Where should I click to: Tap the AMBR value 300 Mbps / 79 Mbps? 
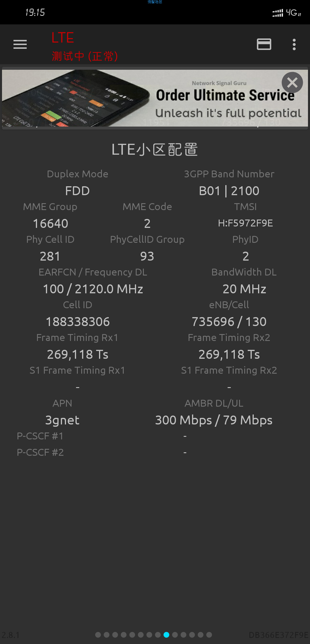pyautogui.click(x=214, y=420)
